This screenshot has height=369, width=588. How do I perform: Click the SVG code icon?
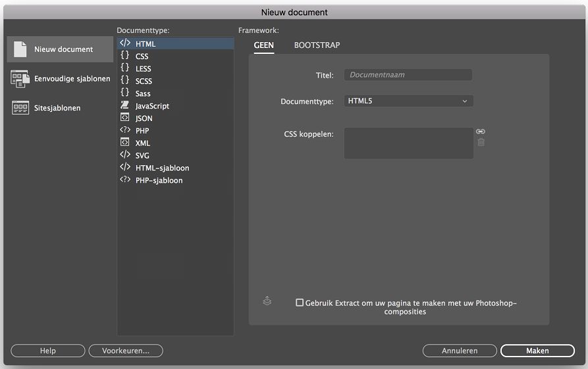pyautogui.click(x=125, y=155)
